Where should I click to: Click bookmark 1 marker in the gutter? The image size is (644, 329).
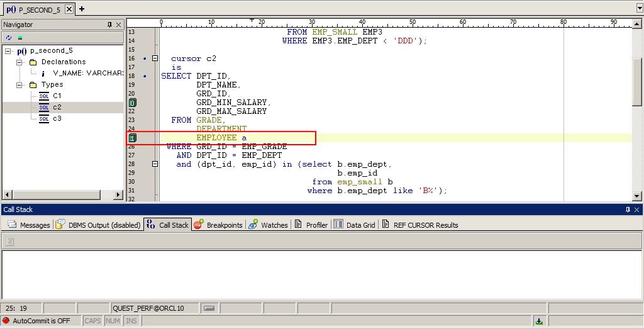click(132, 138)
